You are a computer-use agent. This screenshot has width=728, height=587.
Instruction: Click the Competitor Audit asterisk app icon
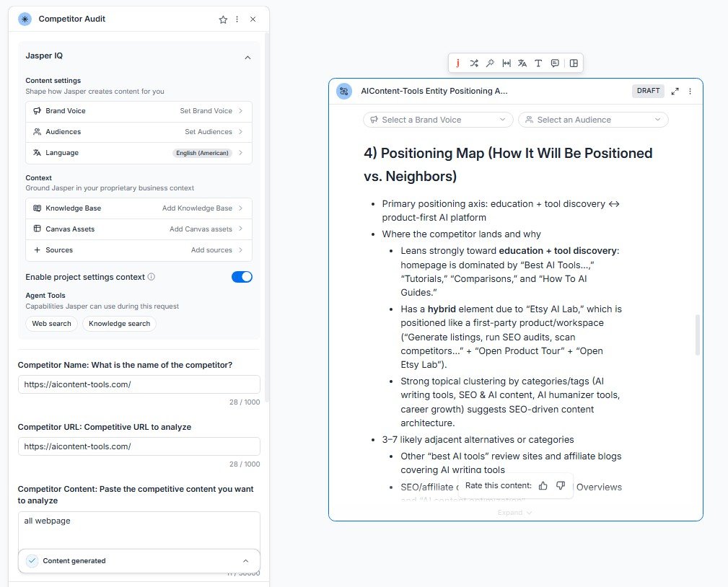[25, 19]
